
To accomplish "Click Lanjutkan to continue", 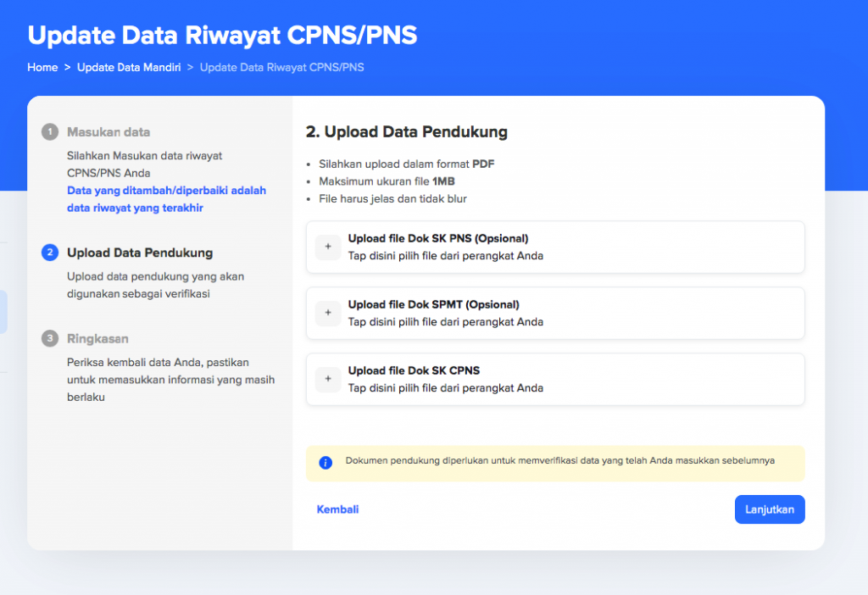I will [769, 509].
